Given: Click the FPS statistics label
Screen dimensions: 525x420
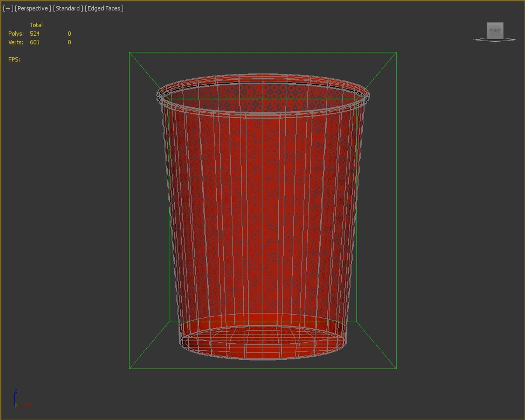Looking at the screenshot, I should (x=14, y=59).
